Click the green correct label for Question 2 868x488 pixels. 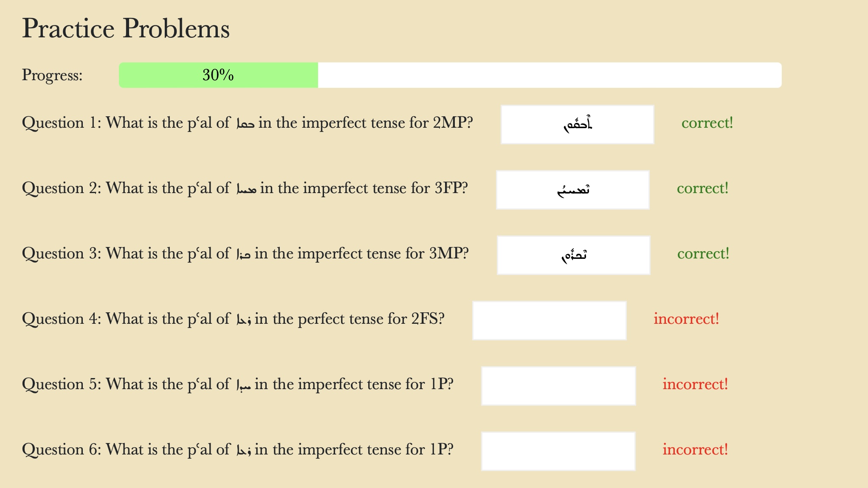pos(703,188)
